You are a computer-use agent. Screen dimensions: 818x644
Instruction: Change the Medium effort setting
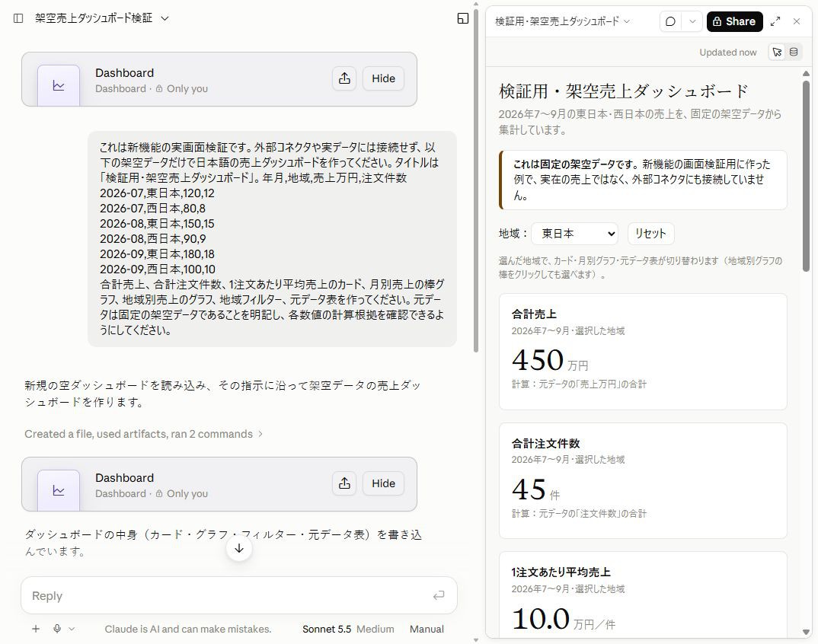pyautogui.click(x=375, y=629)
